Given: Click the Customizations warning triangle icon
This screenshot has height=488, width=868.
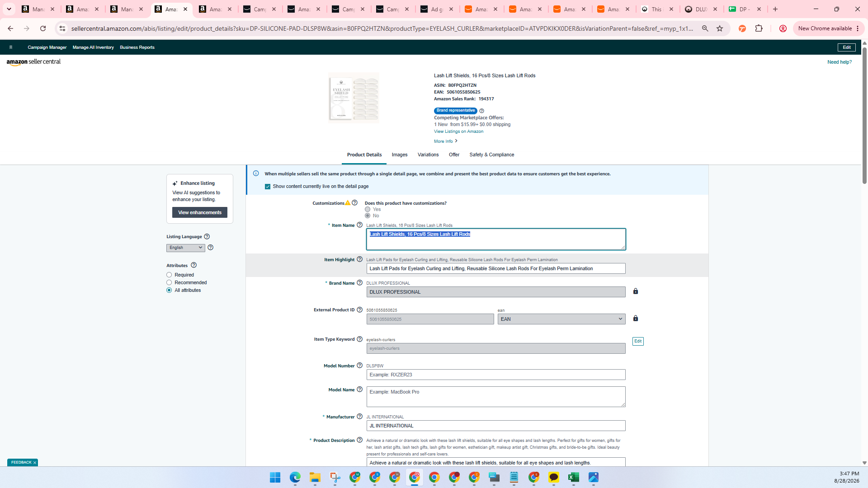Looking at the screenshot, I should click(348, 203).
